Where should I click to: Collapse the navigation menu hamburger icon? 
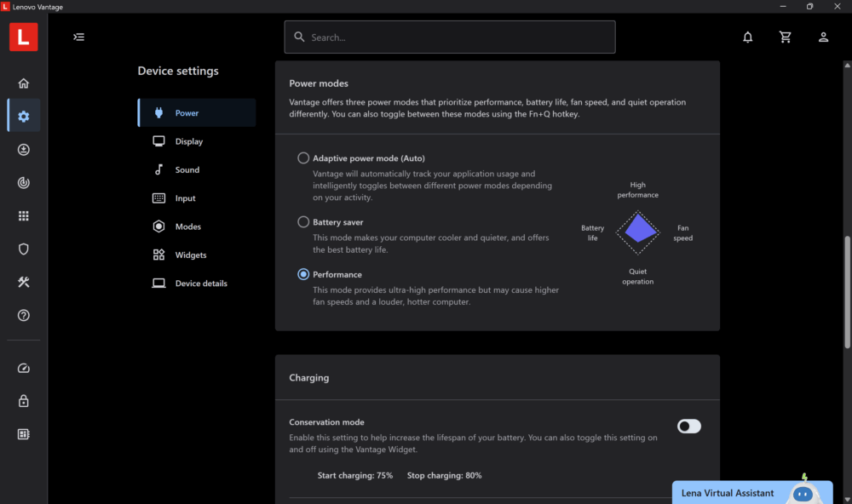[78, 37]
